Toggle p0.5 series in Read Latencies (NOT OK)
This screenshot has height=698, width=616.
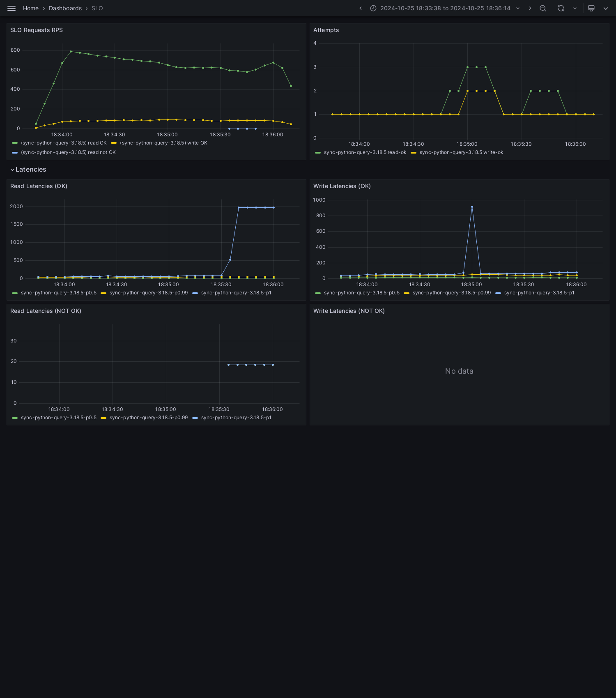[x=59, y=418]
